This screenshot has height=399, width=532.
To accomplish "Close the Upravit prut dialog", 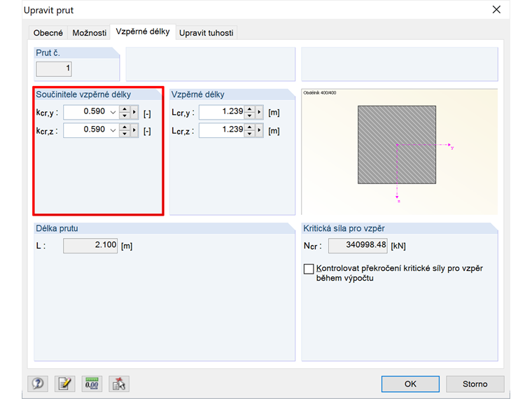I will tap(496, 10).
